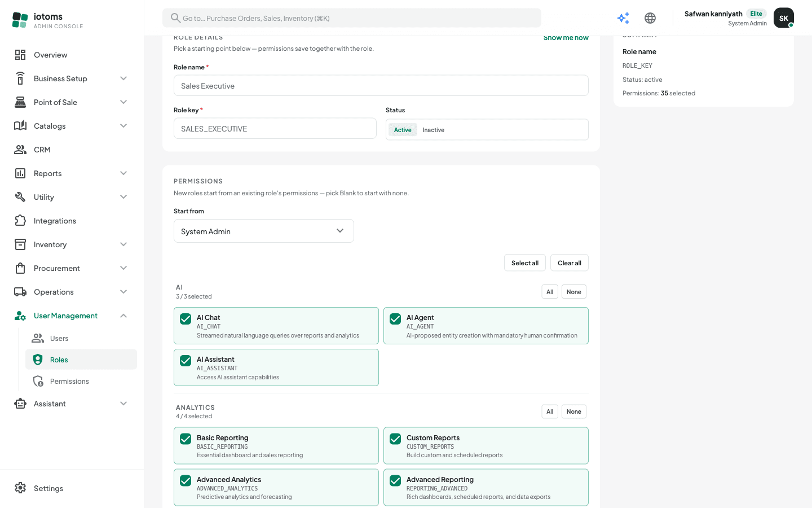Click the Utility wrench icon

tap(20, 197)
